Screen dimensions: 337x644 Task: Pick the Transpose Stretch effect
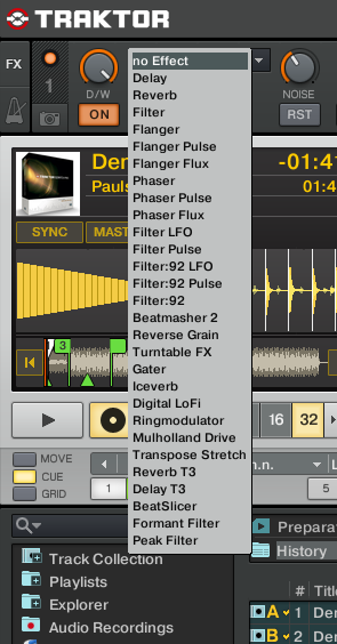(x=190, y=455)
